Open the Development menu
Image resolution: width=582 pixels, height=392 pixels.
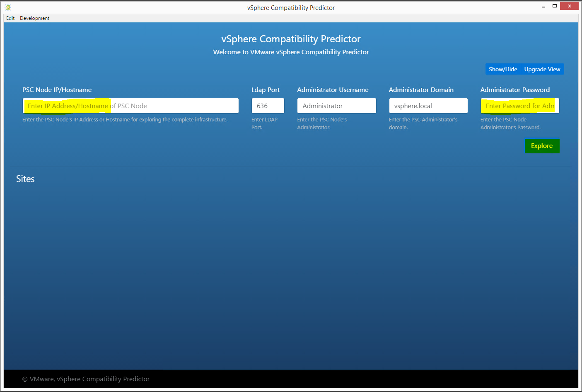pos(35,18)
